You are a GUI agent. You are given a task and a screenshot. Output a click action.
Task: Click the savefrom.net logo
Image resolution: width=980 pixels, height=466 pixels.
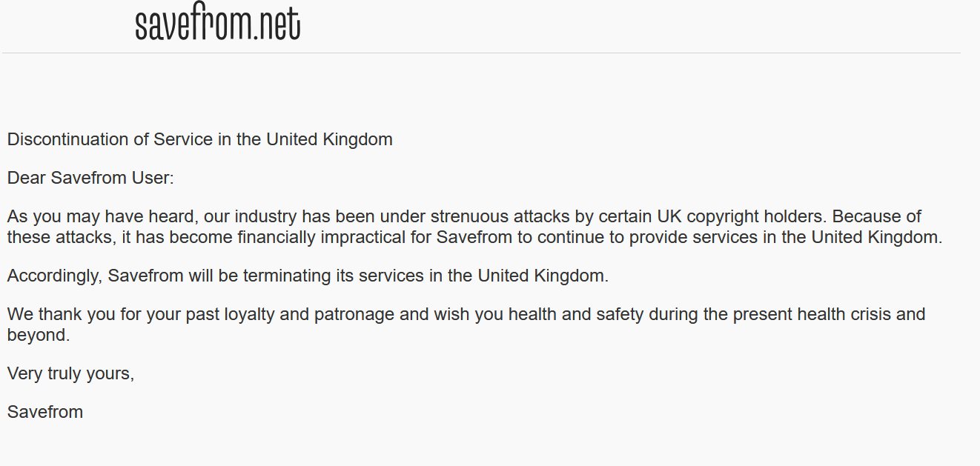(x=217, y=24)
